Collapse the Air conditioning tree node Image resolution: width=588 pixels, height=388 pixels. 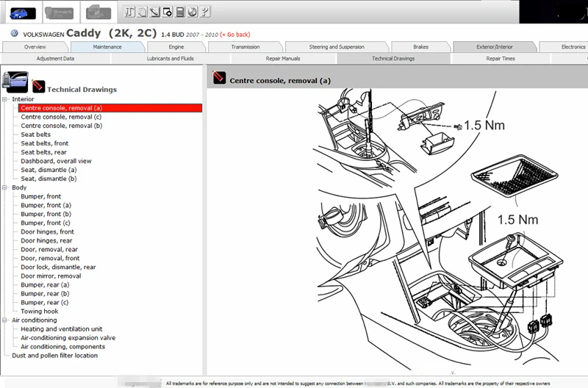[5, 320]
